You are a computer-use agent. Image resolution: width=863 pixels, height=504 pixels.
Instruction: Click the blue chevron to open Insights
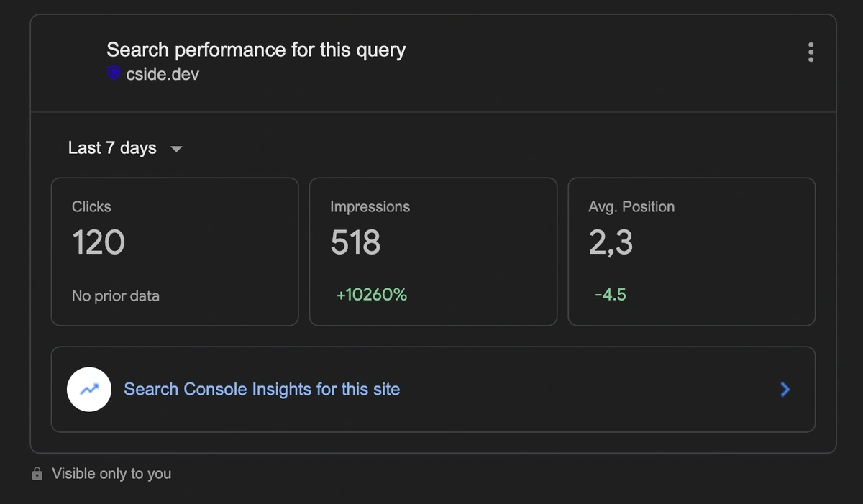click(x=785, y=389)
